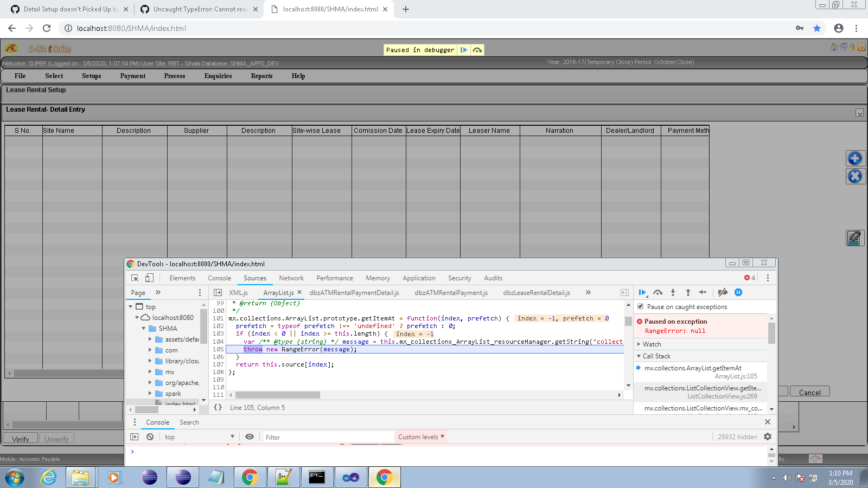Resume script execution in the debugger
The height and width of the screenshot is (488, 868).
click(642, 292)
